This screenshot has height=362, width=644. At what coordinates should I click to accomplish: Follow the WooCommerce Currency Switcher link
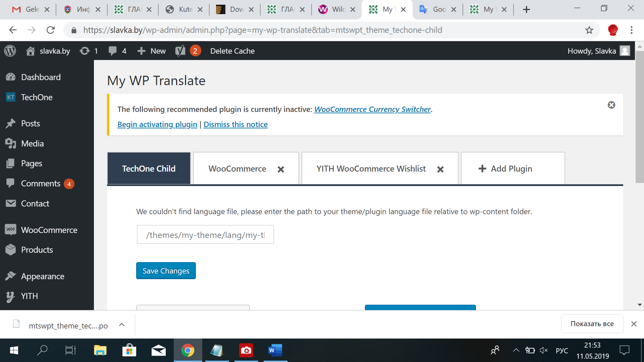coord(372,109)
